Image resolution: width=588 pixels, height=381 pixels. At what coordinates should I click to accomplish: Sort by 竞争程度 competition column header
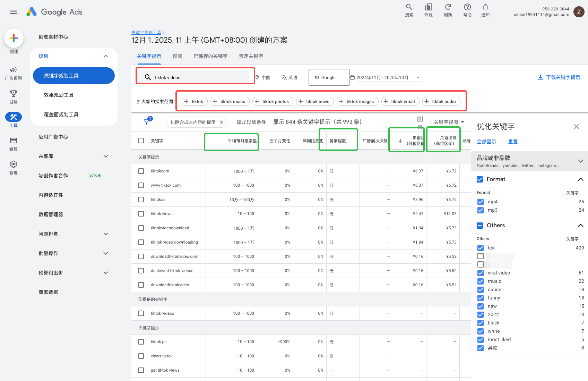click(338, 141)
